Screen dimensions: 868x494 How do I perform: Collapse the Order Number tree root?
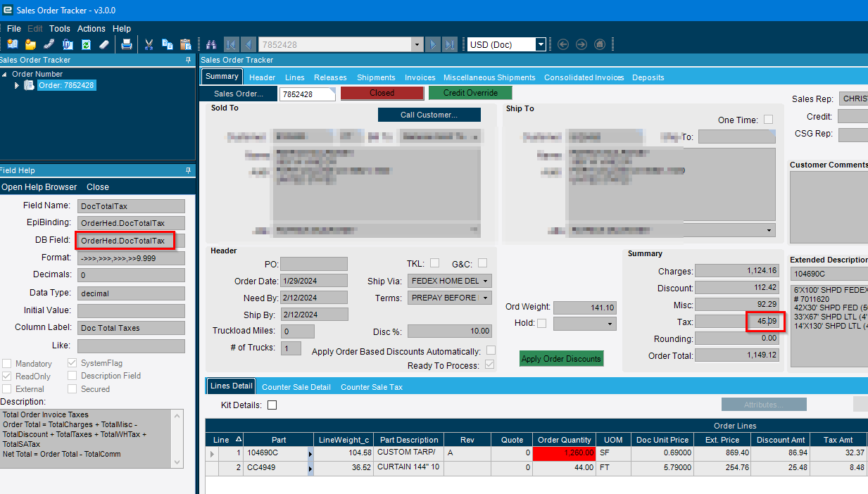coord(5,74)
